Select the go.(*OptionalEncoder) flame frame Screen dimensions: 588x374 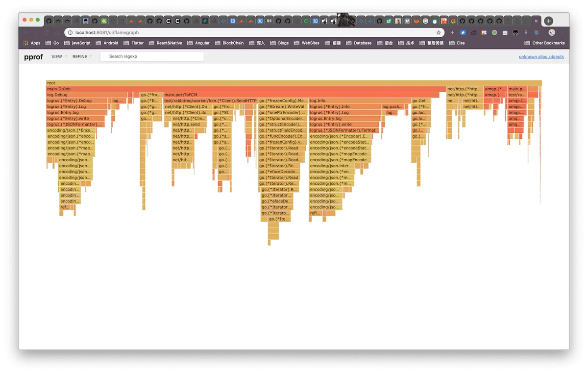(x=282, y=118)
